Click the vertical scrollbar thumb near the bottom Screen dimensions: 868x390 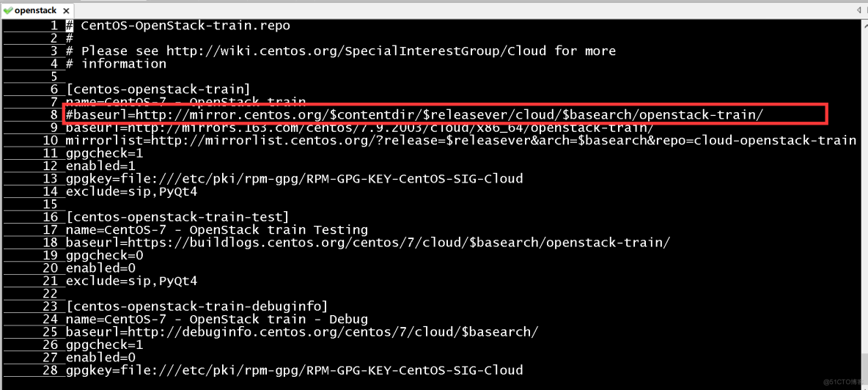864,367
